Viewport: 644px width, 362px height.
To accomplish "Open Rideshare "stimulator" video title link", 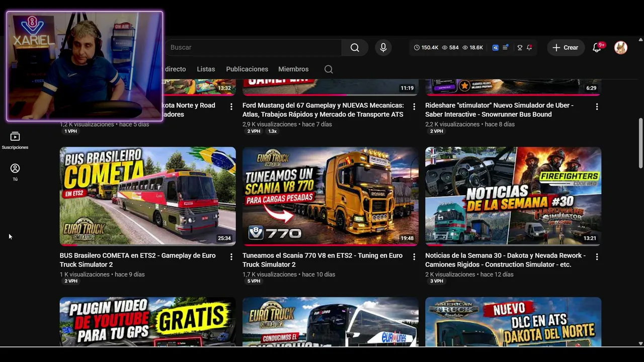I will [499, 110].
